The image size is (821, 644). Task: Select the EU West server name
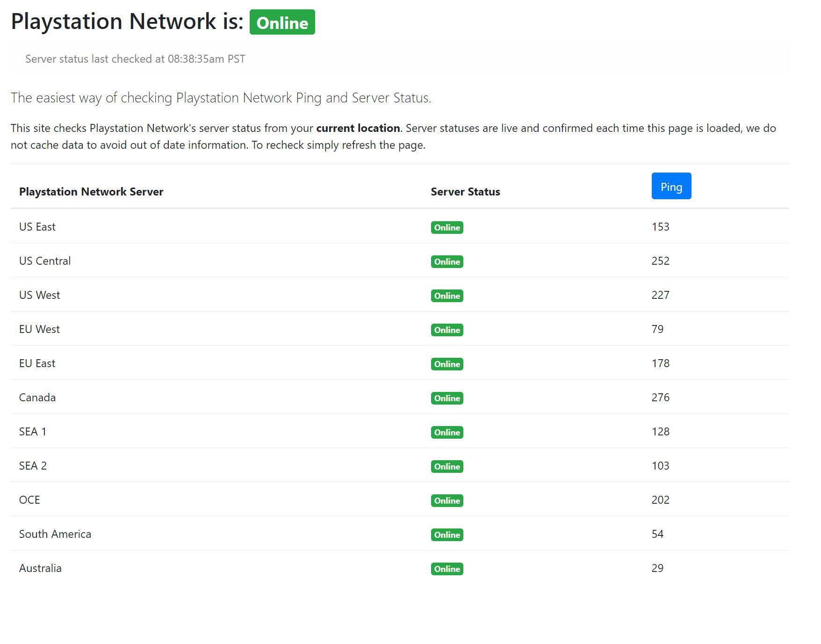pos(39,329)
